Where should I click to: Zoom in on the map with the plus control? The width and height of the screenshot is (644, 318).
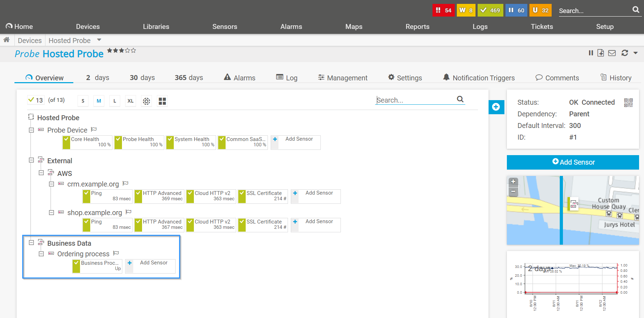(x=513, y=182)
